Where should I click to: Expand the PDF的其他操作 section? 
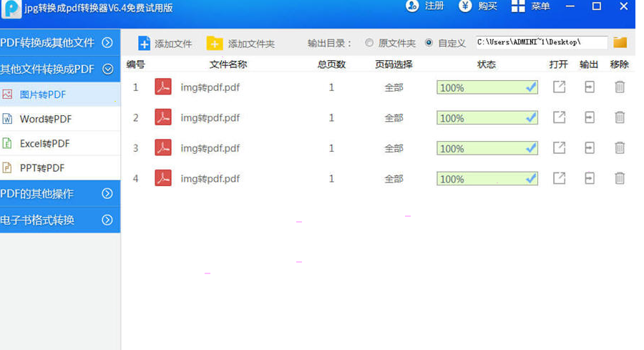point(60,193)
